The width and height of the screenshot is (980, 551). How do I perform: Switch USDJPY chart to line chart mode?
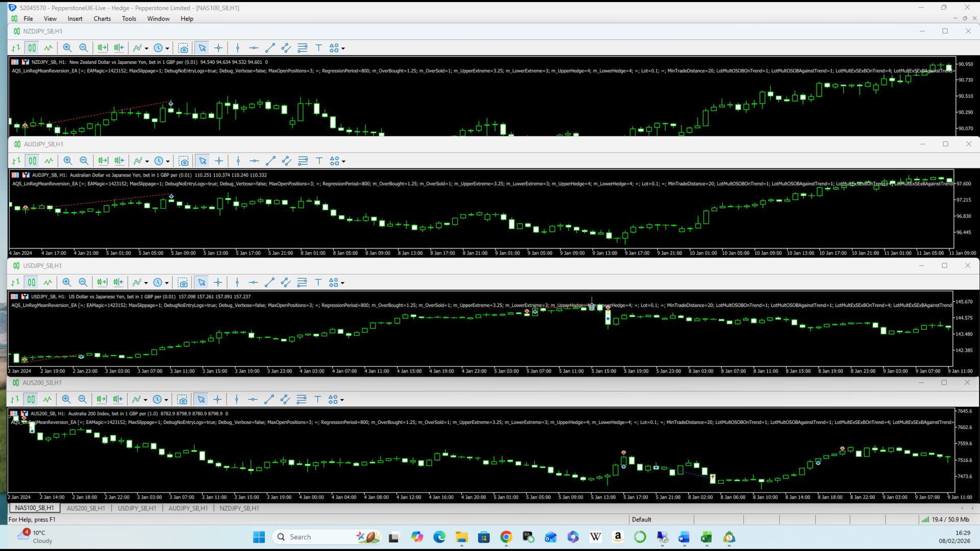tap(47, 283)
